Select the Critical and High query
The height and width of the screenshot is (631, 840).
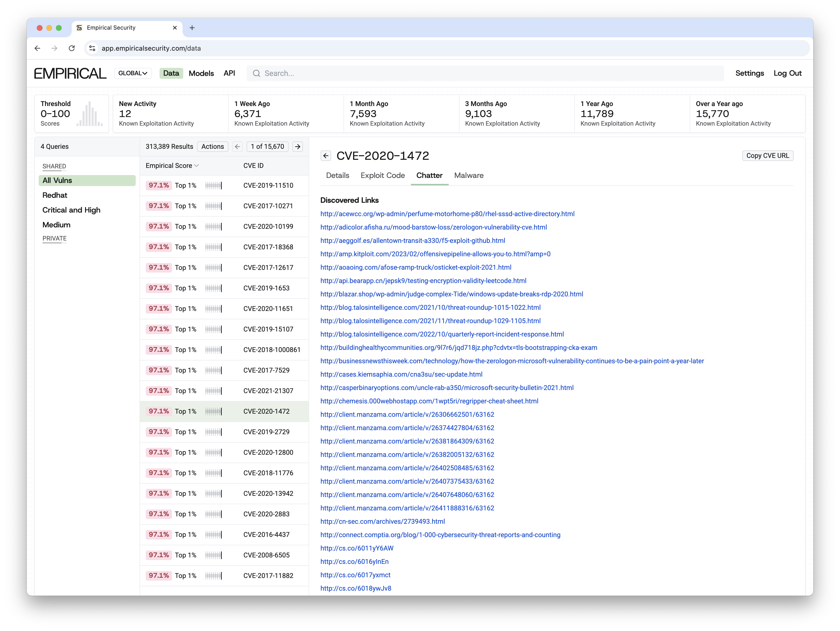coord(71,210)
